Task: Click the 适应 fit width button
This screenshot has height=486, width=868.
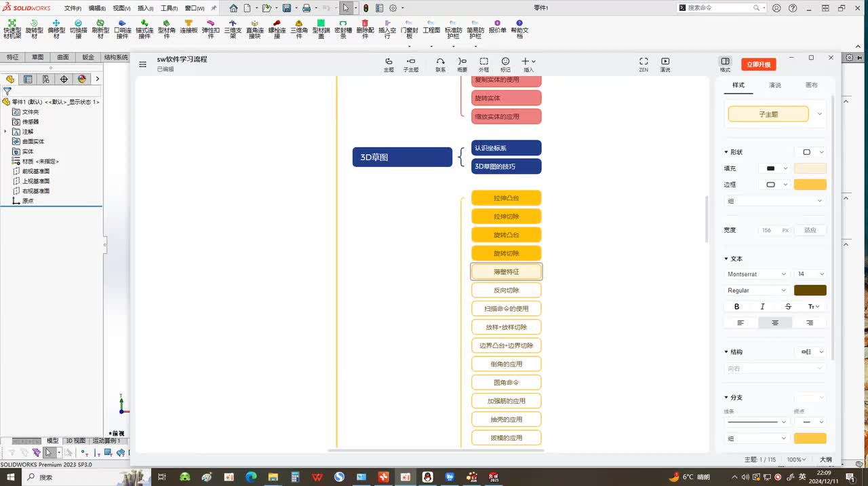Action: click(x=810, y=230)
